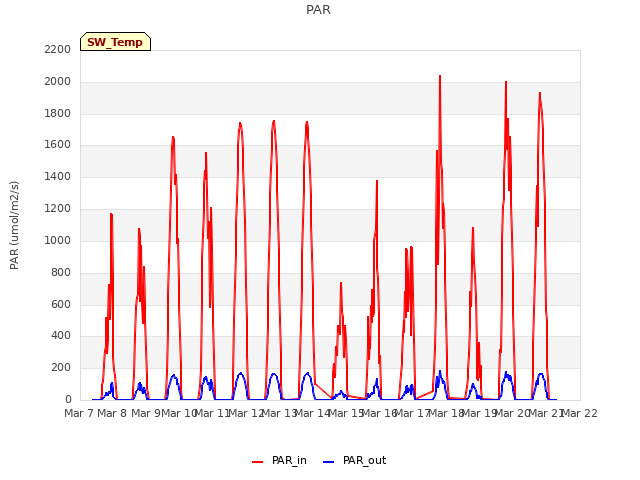Viewport: 640px width, 480px height.
Task: Click the 200 y-axis label
Action: pos(61,368)
